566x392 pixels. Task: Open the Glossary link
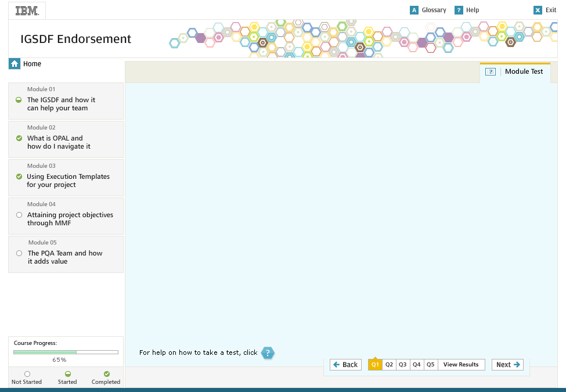pyautogui.click(x=434, y=10)
